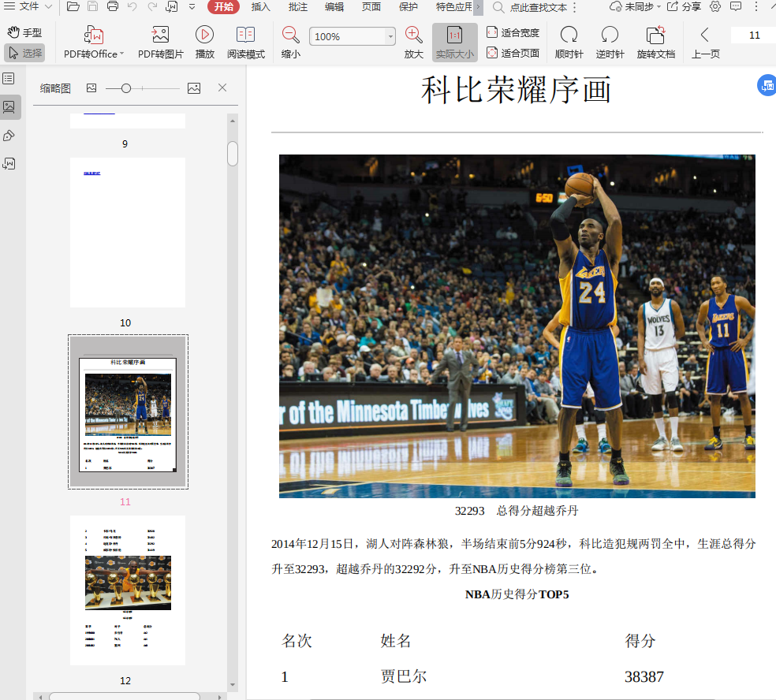The height and width of the screenshot is (700, 776).
Task: Zoom out with 缩小 magnifier icon
Action: click(x=291, y=35)
